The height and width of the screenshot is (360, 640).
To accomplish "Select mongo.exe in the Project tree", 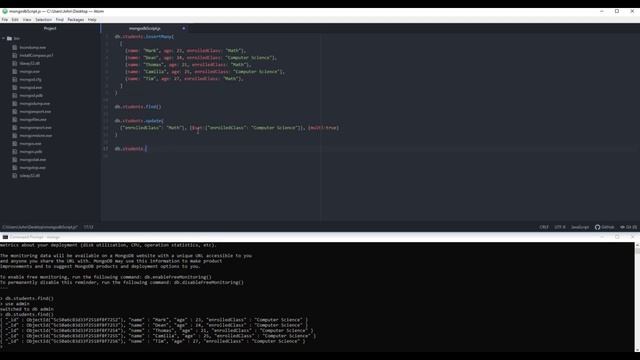I will 29,71.
